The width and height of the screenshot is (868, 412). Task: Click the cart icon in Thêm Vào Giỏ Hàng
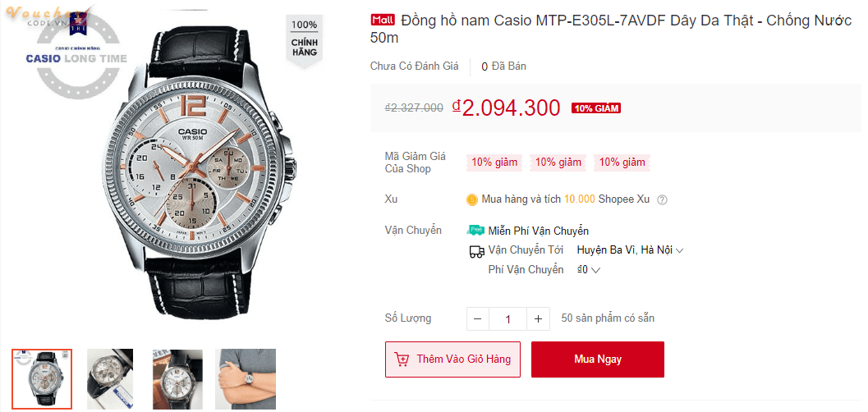point(402,359)
